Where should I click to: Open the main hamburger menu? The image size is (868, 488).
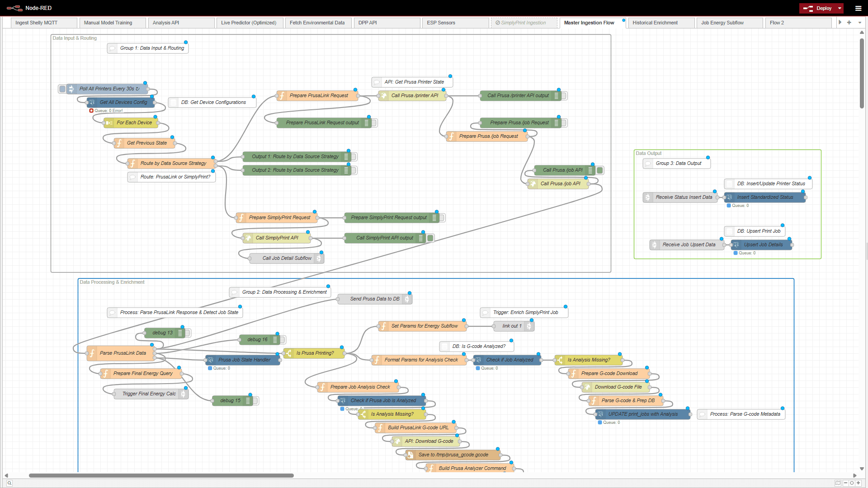click(x=859, y=8)
